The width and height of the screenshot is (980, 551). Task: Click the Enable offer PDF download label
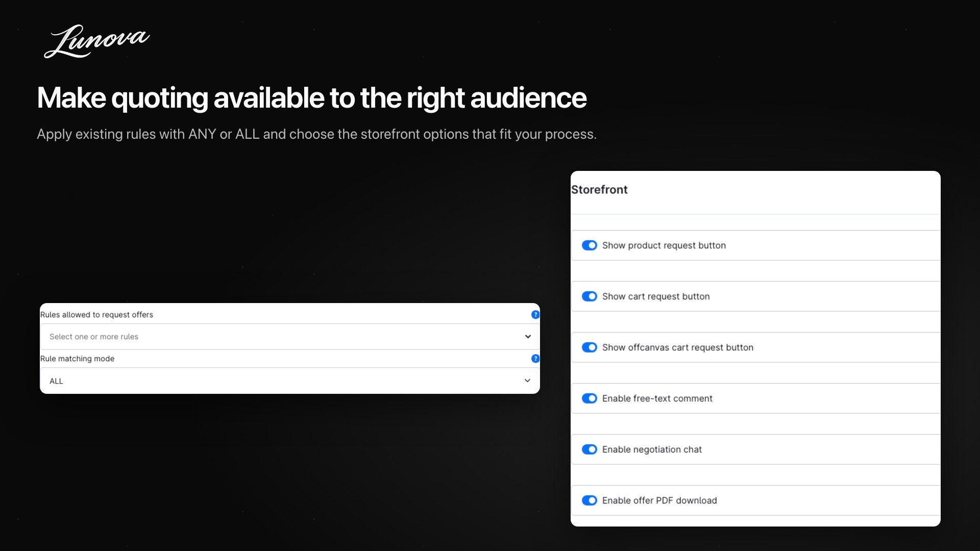(659, 500)
